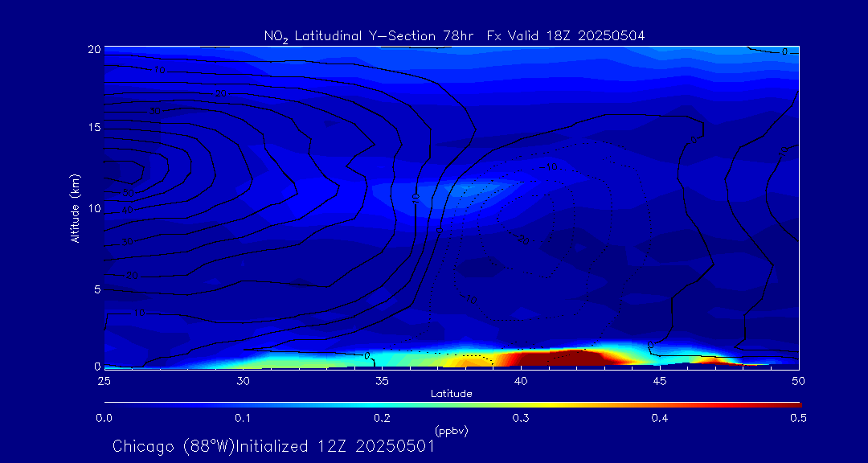
Task: Click the (ppbv) units label
Action: coord(451,431)
